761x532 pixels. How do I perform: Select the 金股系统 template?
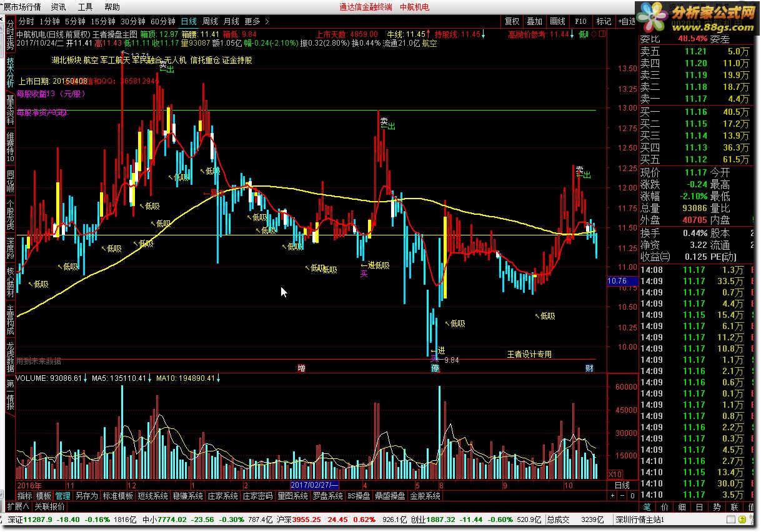point(425,496)
